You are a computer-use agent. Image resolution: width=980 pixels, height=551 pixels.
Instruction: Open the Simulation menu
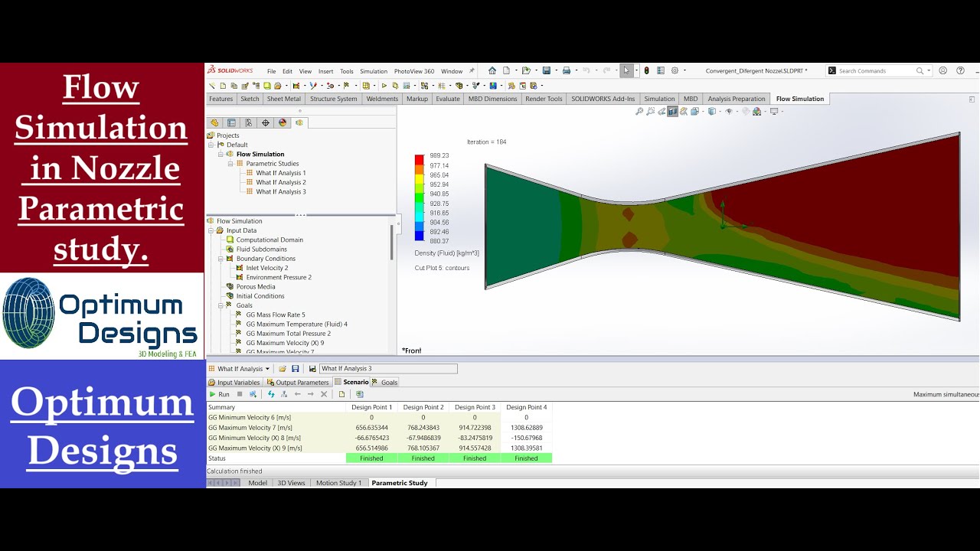tap(374, 71)
